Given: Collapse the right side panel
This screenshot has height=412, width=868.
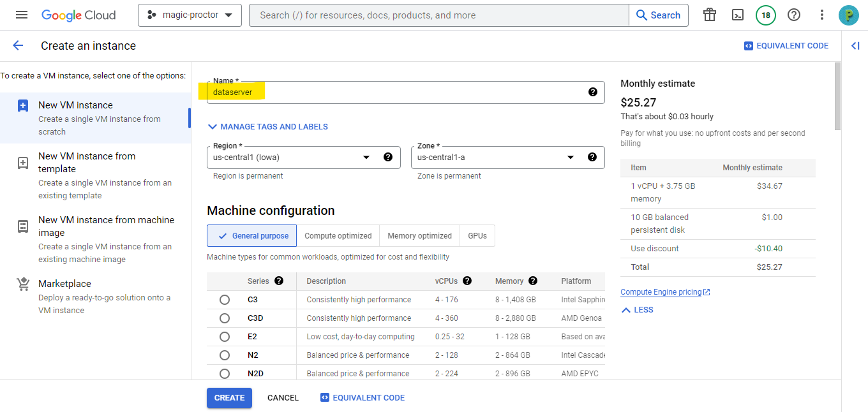Looking at the screenshot, I should (855, 46).
